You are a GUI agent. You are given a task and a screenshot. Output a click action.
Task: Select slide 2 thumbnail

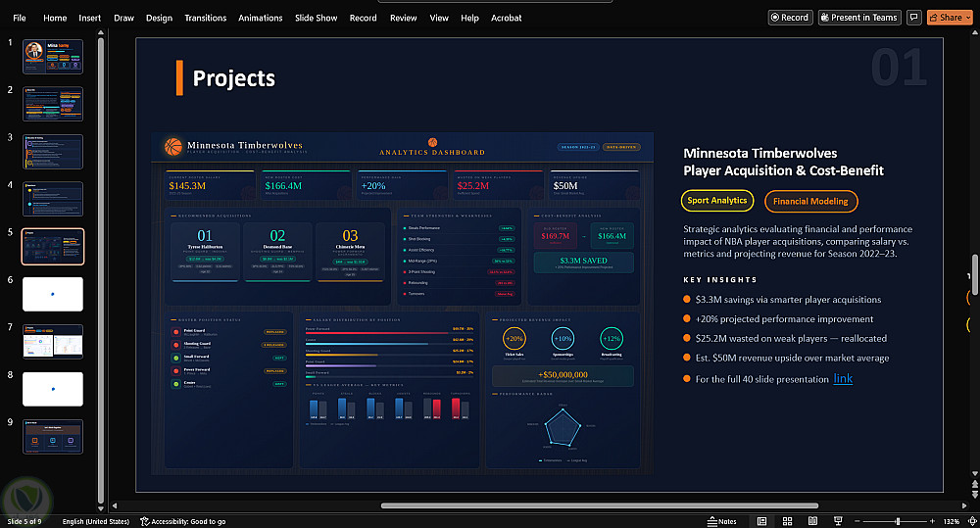tap(53, 104)
